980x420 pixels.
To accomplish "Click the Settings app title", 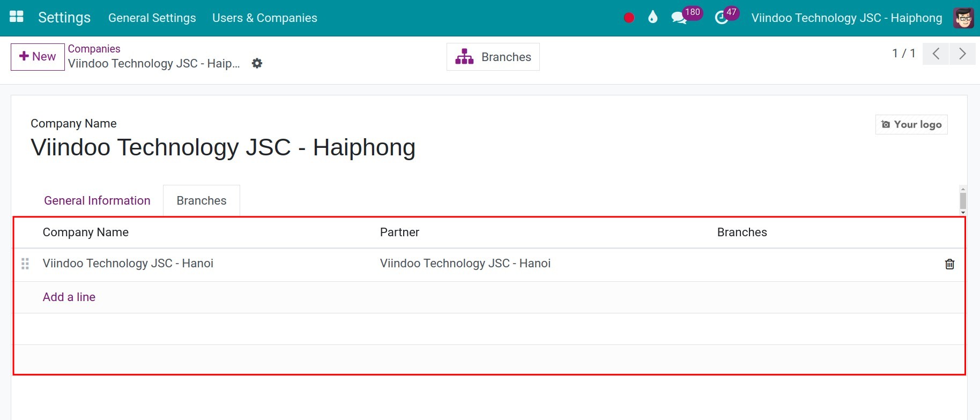I will click(64, 17).
